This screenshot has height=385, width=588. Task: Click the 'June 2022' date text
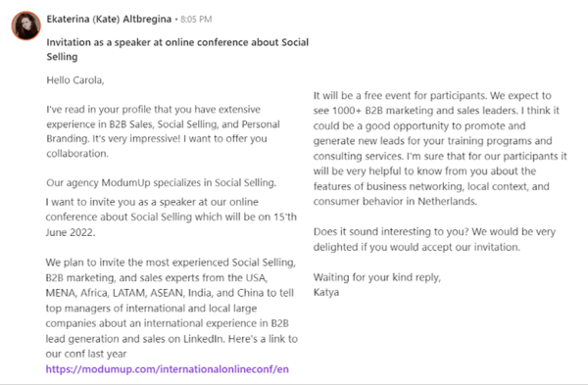pyautogui.click(x=71, y=232)
